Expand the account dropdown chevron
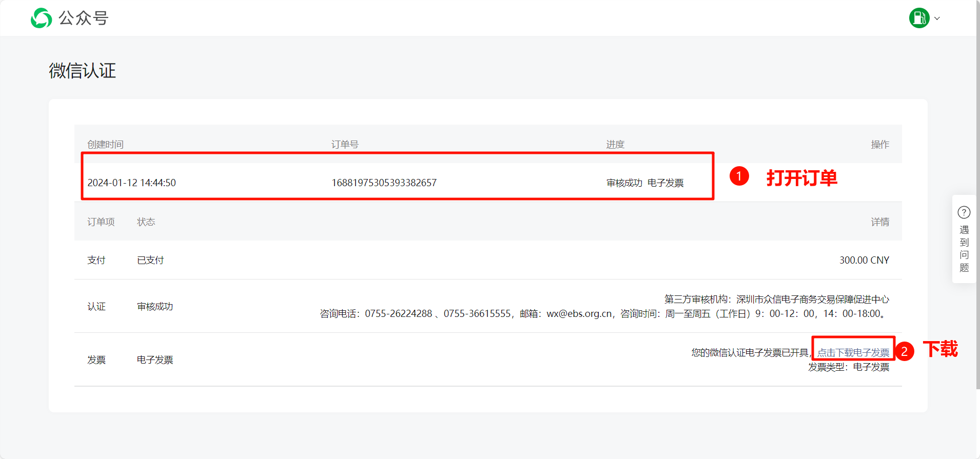Viewport: 980px width, 459px height. [937, 18]
